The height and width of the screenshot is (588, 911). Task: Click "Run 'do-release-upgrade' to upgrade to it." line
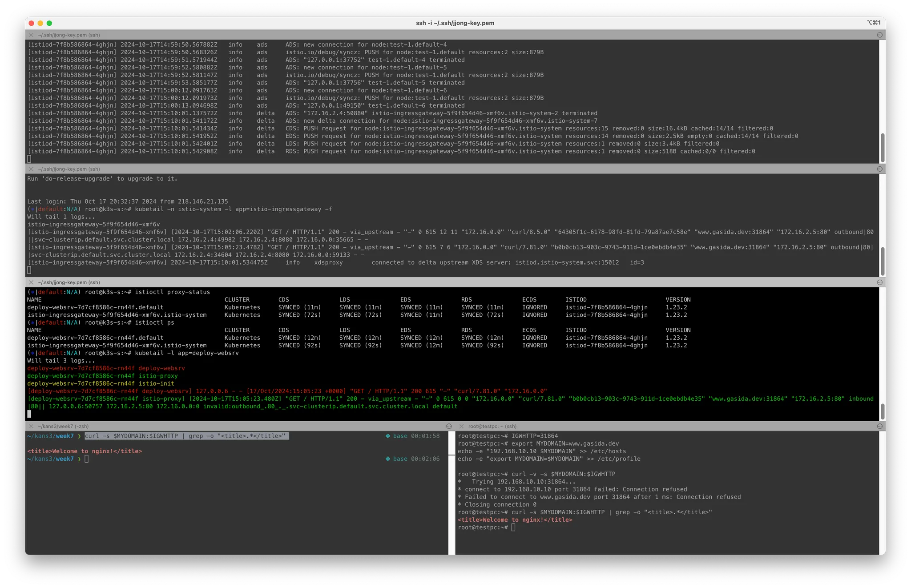tap(102, 179)
